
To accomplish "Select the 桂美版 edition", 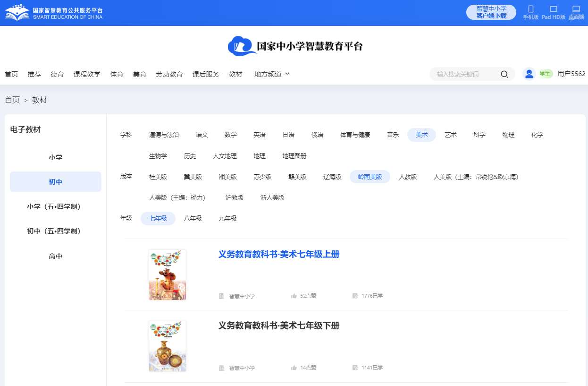I will (158, 177).
